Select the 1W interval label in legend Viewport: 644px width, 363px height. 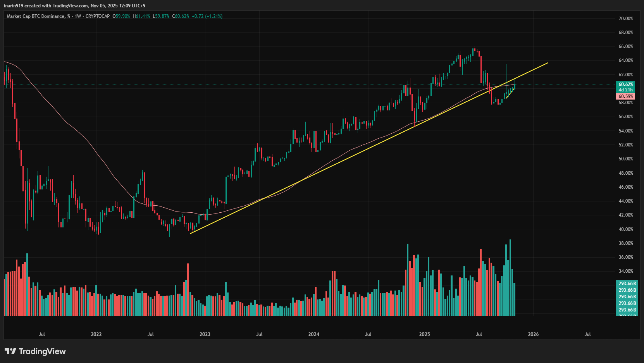tap(78, 16)
